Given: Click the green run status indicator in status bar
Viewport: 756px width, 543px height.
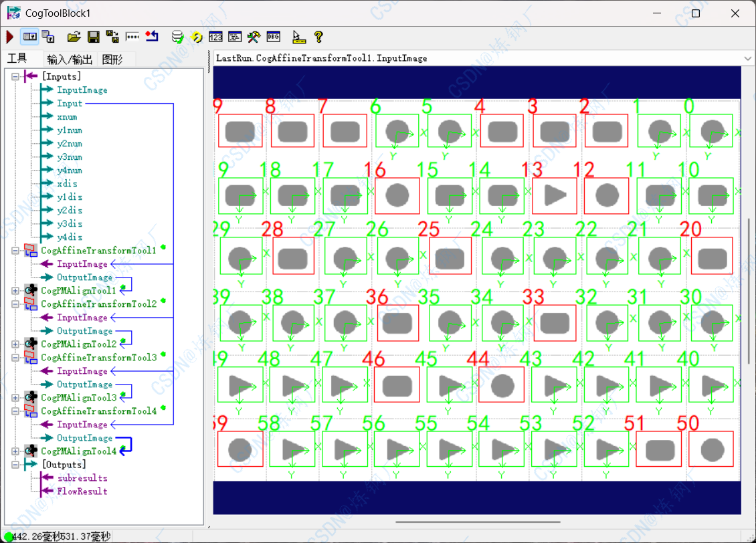Looking at the screenshot, I should tap(8, 536).
